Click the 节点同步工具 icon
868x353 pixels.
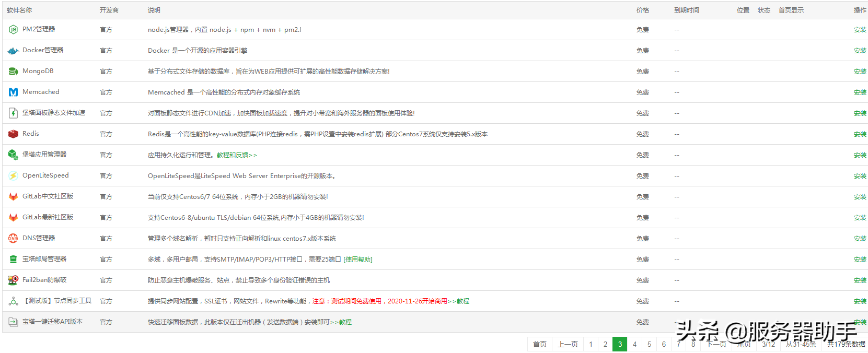click(x=13, y=301)
